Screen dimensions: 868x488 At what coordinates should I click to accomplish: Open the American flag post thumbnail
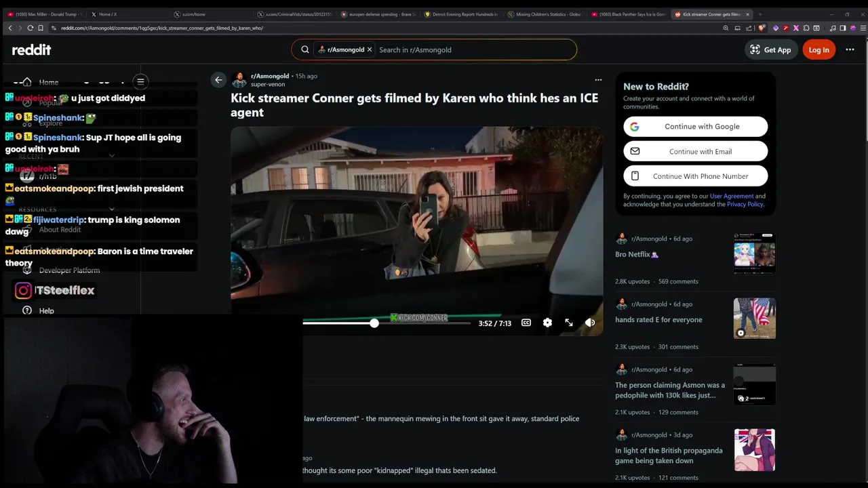coord(754,319)
